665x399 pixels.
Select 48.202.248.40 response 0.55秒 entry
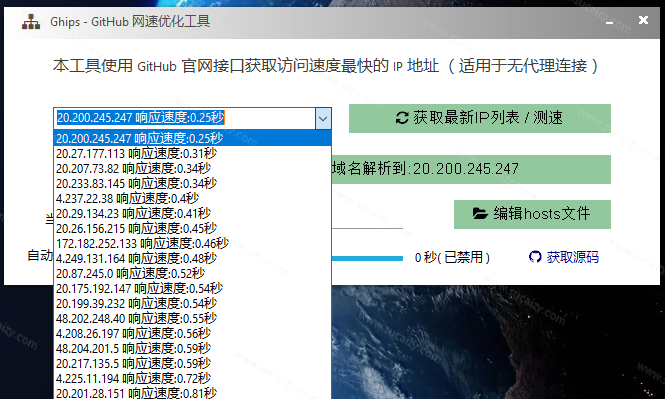point(192,318)
